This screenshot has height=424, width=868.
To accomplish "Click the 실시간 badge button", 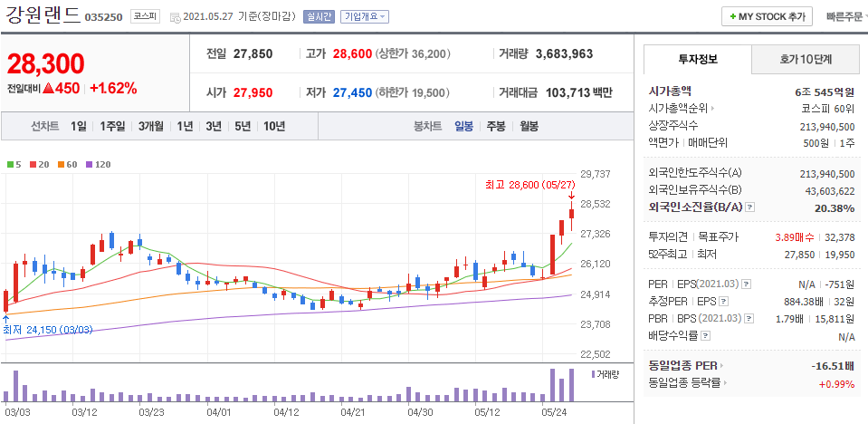I will coord(319,16).
